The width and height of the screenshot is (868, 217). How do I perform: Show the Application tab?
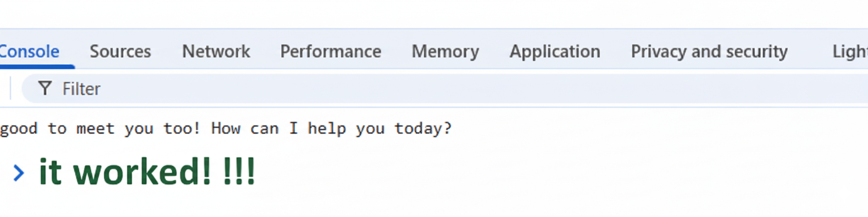pyautogui.click(x=555, y=52)
